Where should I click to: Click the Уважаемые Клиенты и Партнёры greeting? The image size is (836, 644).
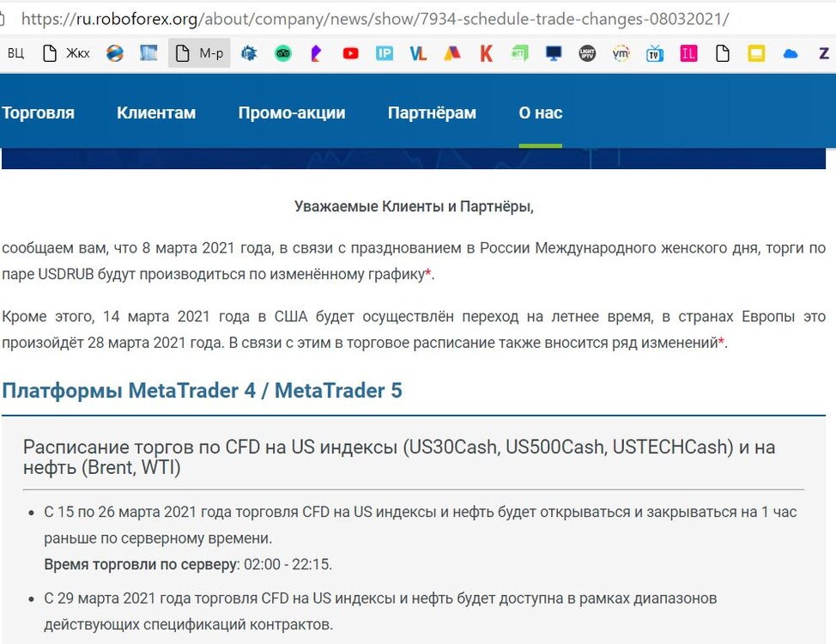414,206
